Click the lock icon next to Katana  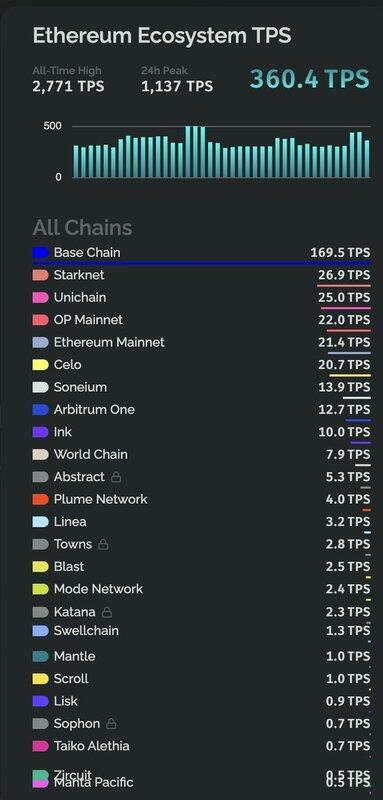click(x=107, y=612)
